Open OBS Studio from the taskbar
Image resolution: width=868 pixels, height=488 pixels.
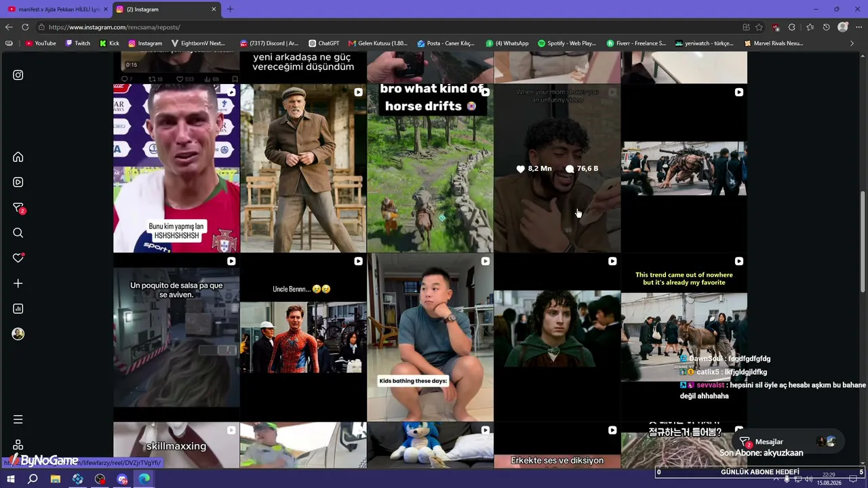[x=100, y=479]
